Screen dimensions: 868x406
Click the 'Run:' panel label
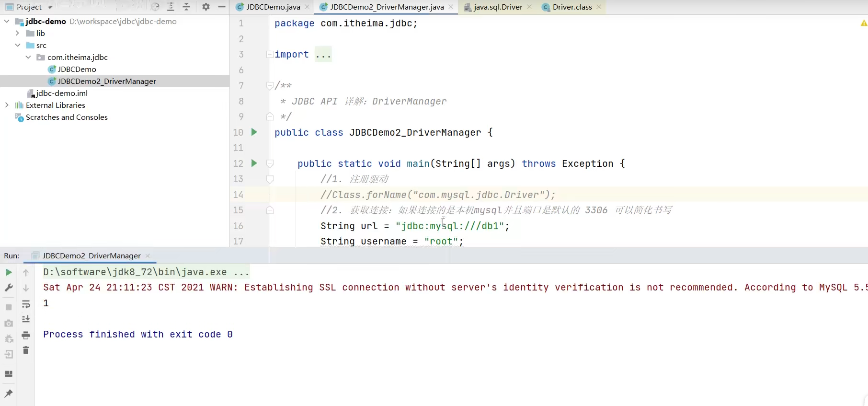click(x=11, y=255)
